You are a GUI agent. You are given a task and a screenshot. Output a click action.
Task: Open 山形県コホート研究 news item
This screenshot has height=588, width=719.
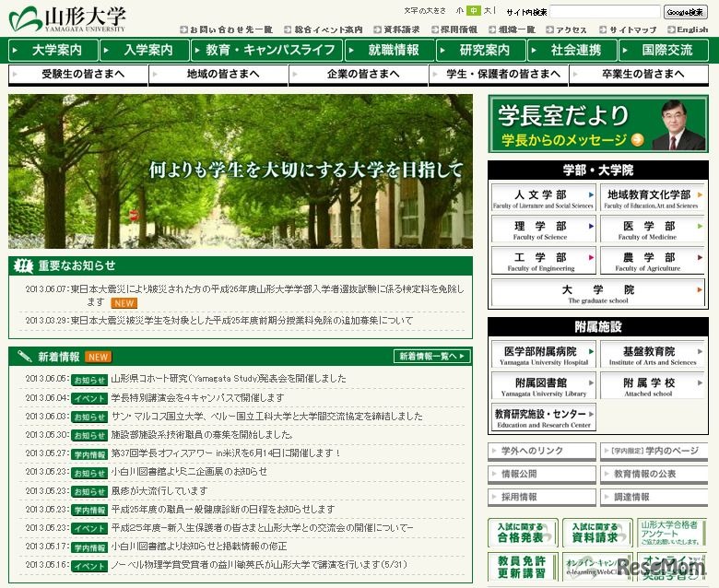[x=229, y=379]
